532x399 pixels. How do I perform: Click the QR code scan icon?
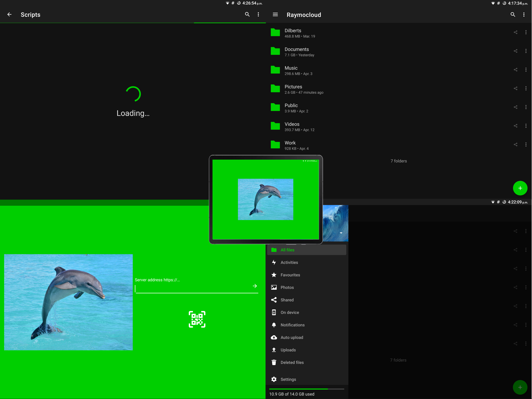coord(197,319)
